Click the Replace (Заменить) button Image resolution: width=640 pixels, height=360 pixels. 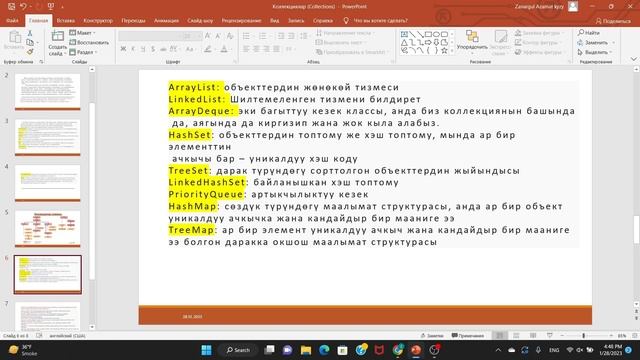596,42
